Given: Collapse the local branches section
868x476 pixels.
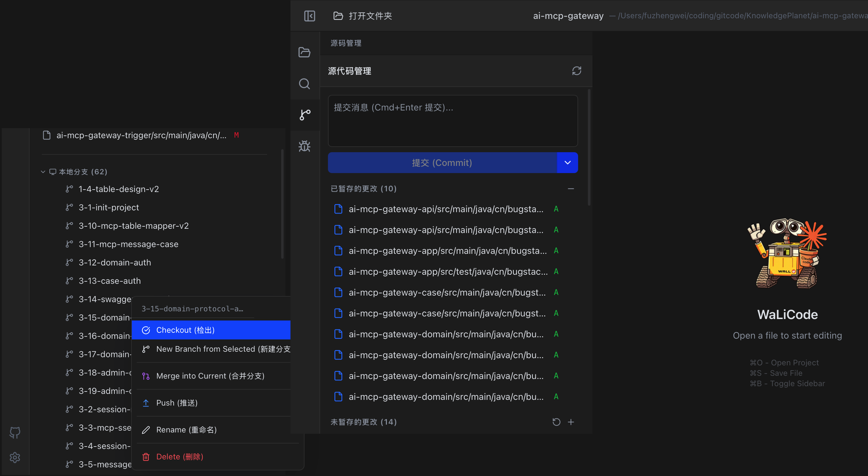Looking at the screenshot, I should (43, 172).
